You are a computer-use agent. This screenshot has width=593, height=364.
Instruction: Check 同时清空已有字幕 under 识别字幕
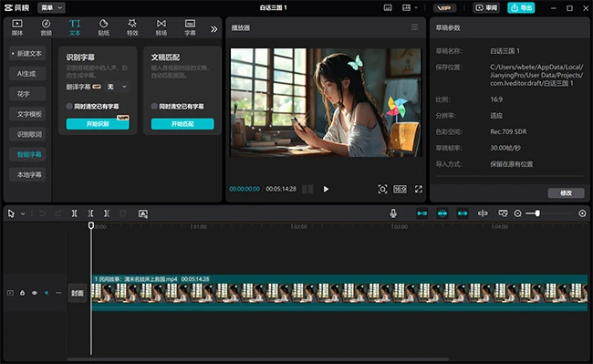pos(69,106)
